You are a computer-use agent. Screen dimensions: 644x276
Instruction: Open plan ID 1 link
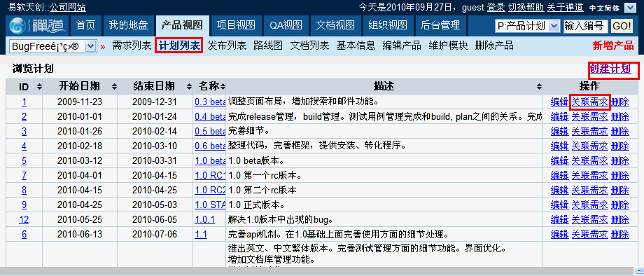click(24, 102)
